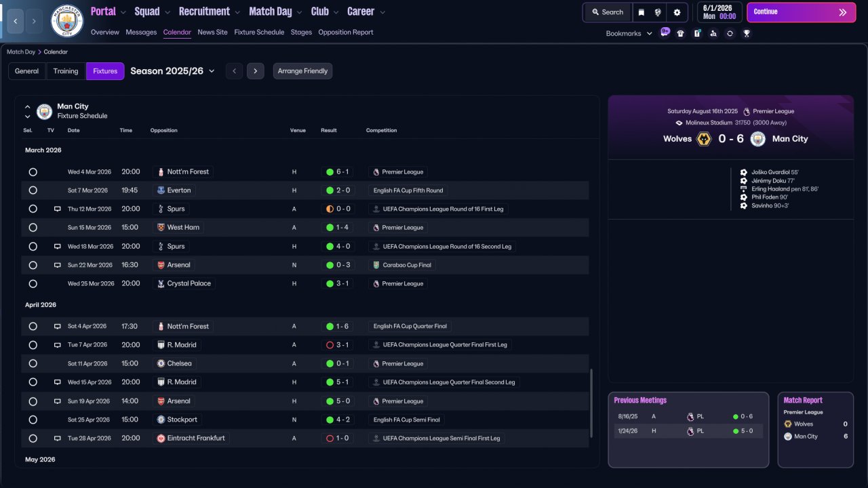868x488 pixels.
Task: Open the Carabao Cup Final competition link
Action: point(402,265)
